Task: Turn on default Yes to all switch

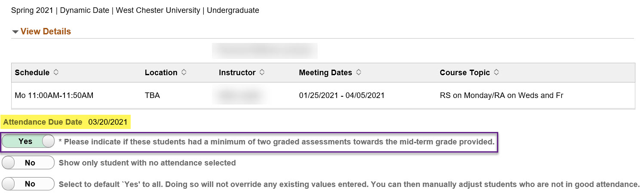Action: 28,184
